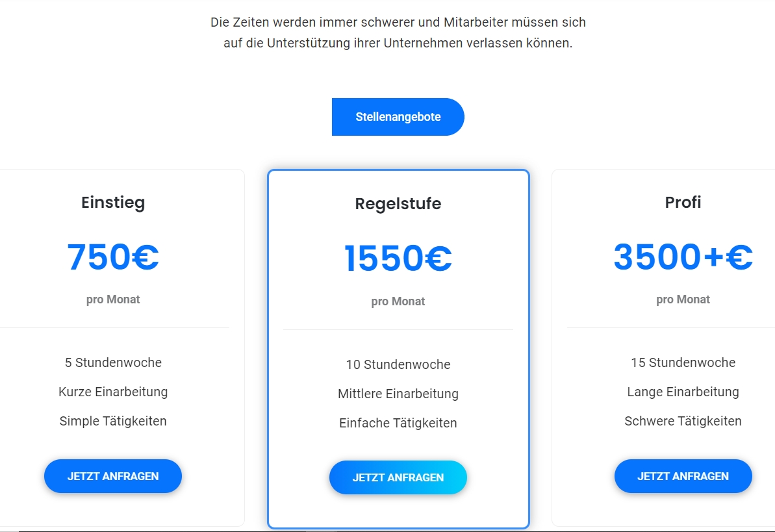Click Jetzt Anfragen under Regelstufe
The height and width of the screenshot is (532, 775).
click(398, 477)
